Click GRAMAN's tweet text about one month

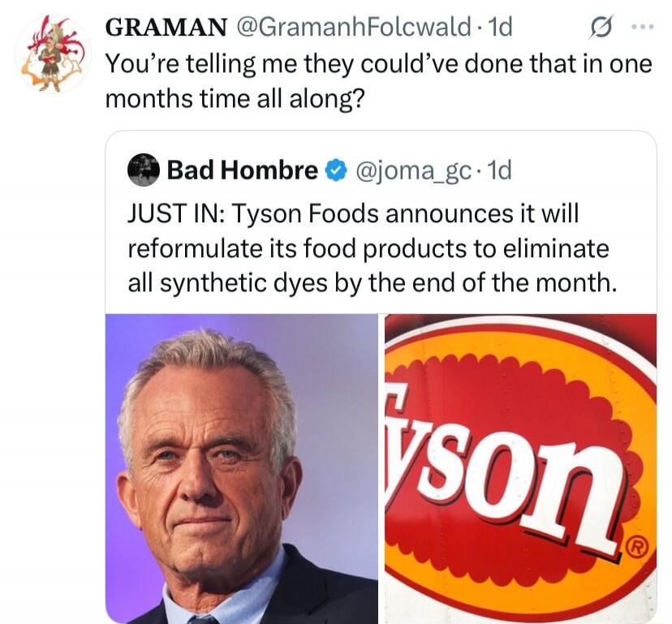click(379, 81)
